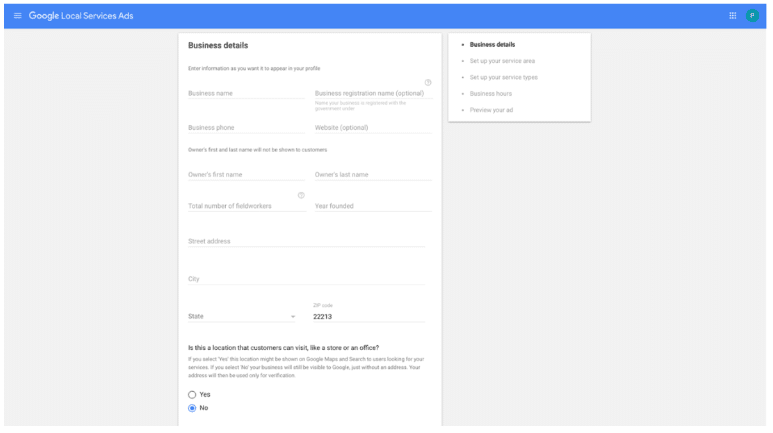773x433 pixels.
Task: Focus the City field
Action: [306, 279]
